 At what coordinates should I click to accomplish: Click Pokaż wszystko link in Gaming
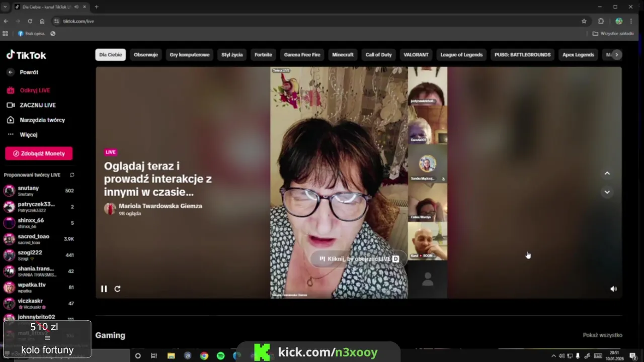[602, 335]
